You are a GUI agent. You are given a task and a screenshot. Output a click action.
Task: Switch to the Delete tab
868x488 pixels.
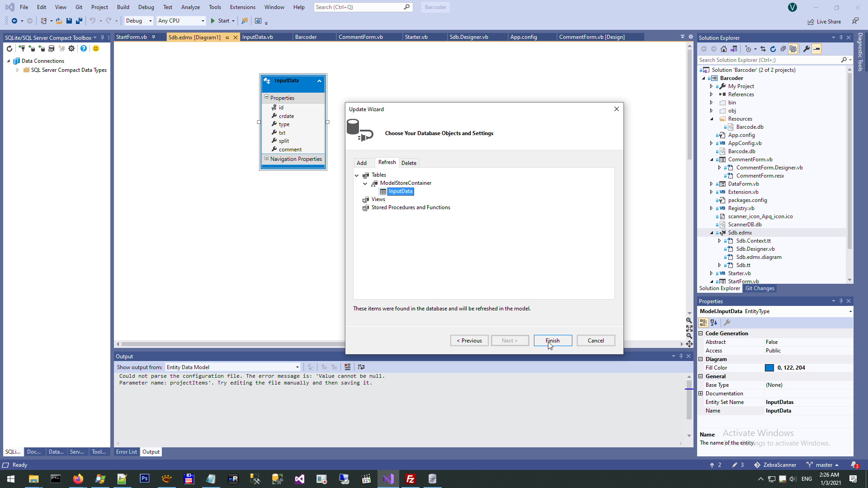(409, 163)
